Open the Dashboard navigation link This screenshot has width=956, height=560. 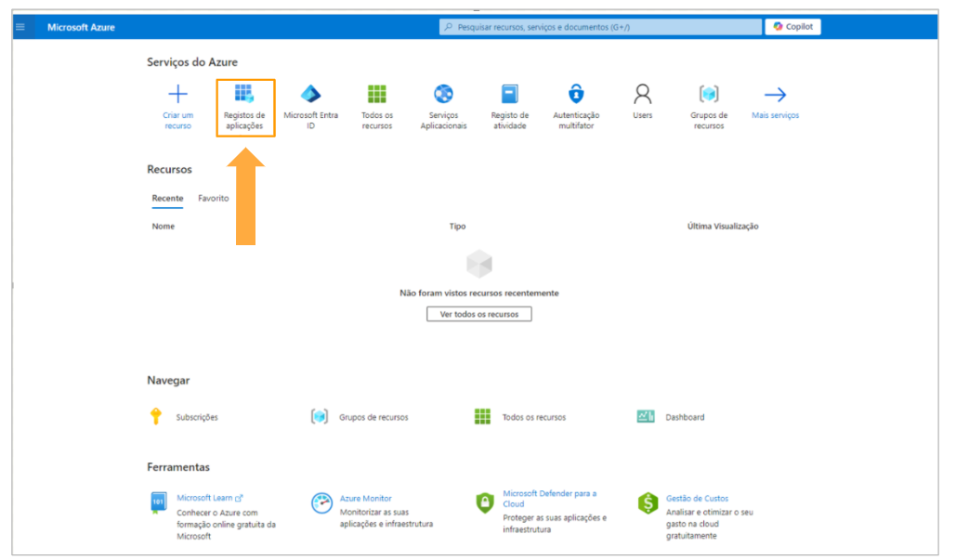[x=684, y=417]
